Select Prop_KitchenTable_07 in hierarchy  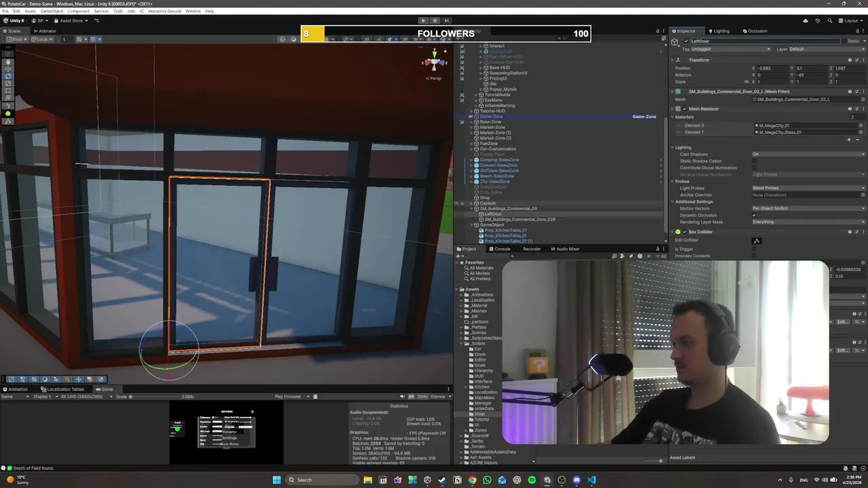[505, 230]
